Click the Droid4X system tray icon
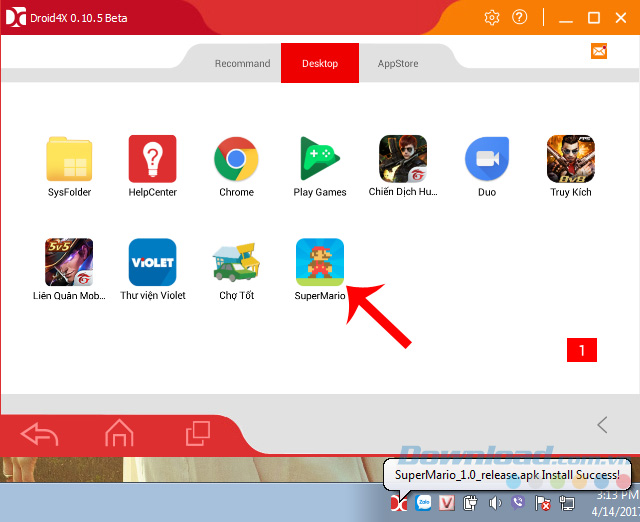Viewport: 640px width, 522px height. [399, 503]
